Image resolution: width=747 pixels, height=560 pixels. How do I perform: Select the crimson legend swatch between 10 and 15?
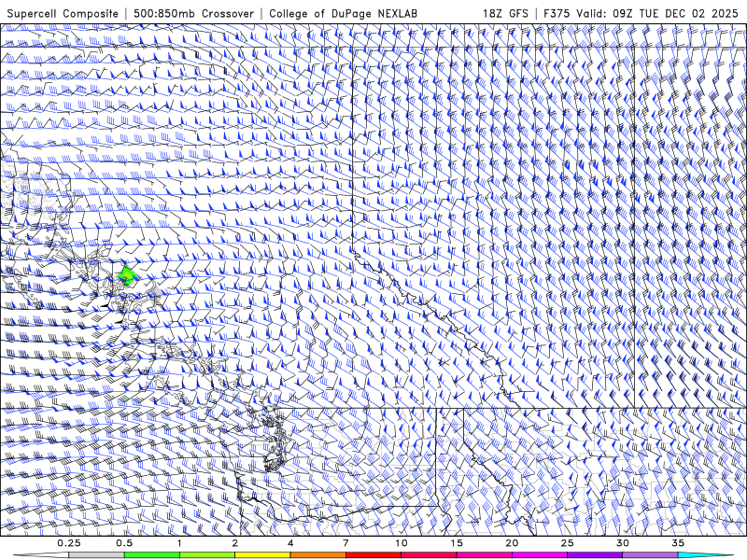point(429,555)
